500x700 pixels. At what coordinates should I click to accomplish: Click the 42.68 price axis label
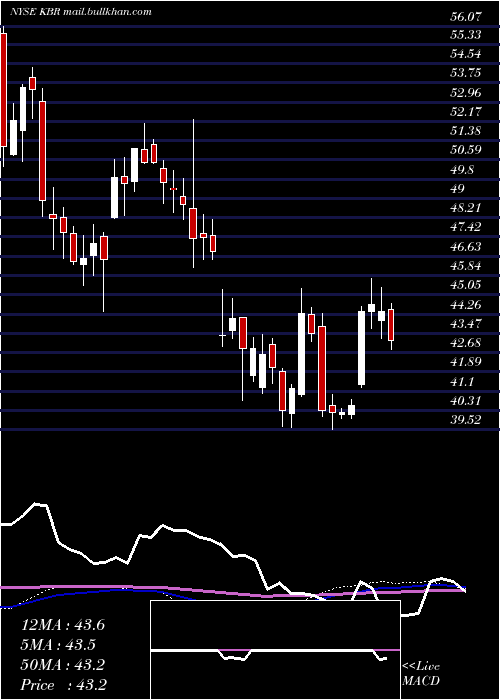point(466,342)
